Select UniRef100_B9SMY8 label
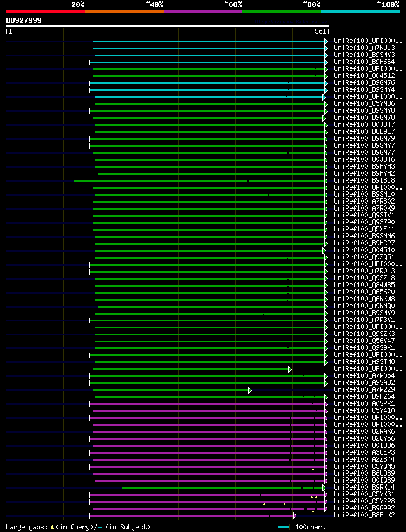Viewport: 406px width, 532px height. tap(364, 111)
